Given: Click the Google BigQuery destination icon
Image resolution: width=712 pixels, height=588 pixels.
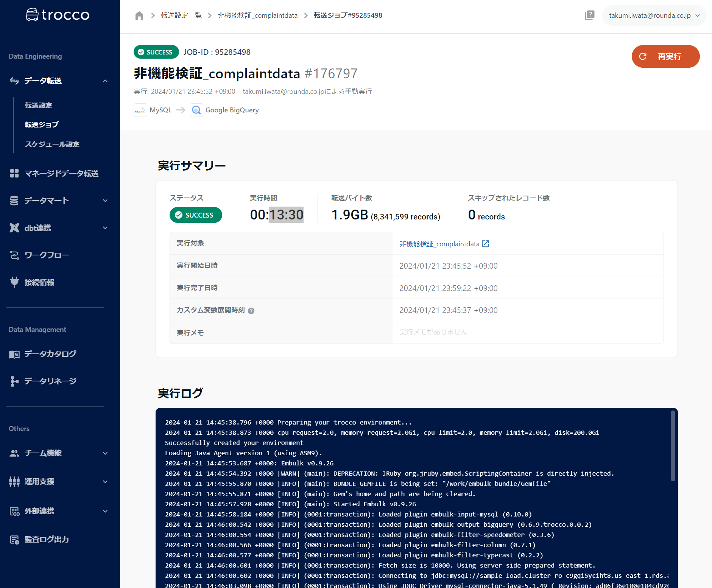Looking at the screenshot, I should [196, 110].
